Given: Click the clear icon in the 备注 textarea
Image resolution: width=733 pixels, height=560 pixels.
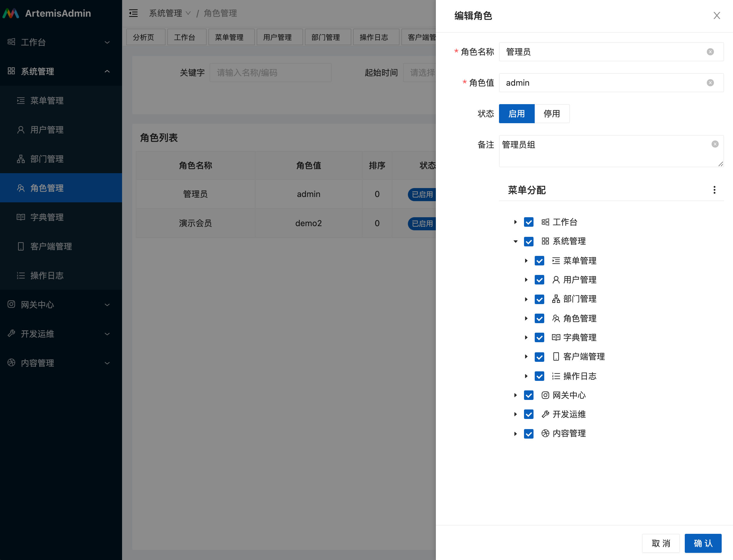Looking at the screenshot, I should [715, 144].
